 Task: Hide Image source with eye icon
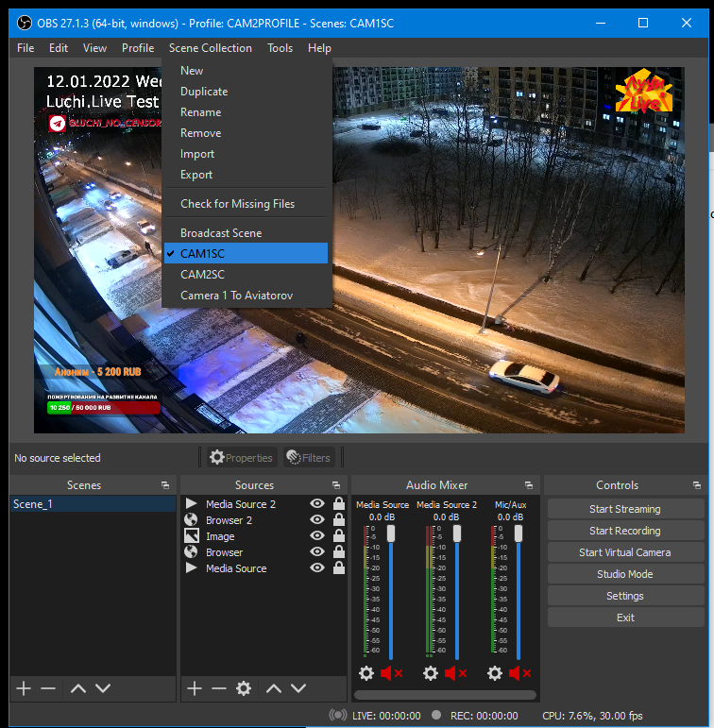click(x=317, y=535)
